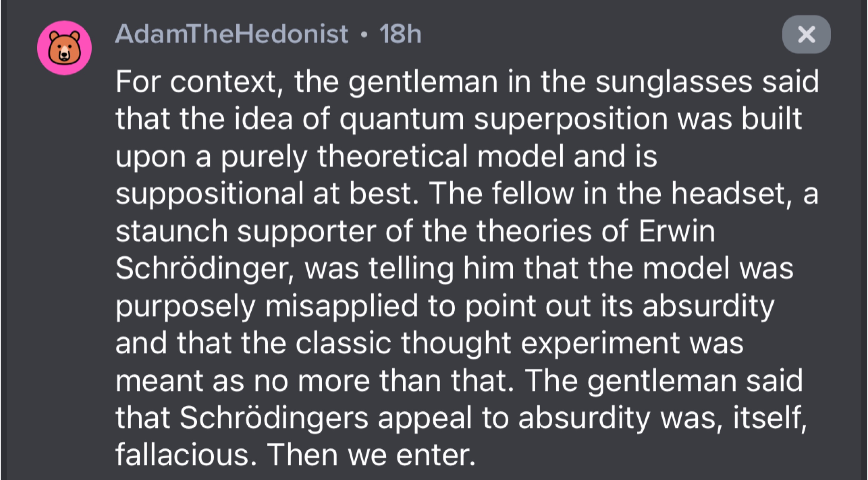Viewport: 868px width, 480px height.
Task: Click the word "suppositional" in the comment
Action: pyautogui.click(x=209, y=194)
